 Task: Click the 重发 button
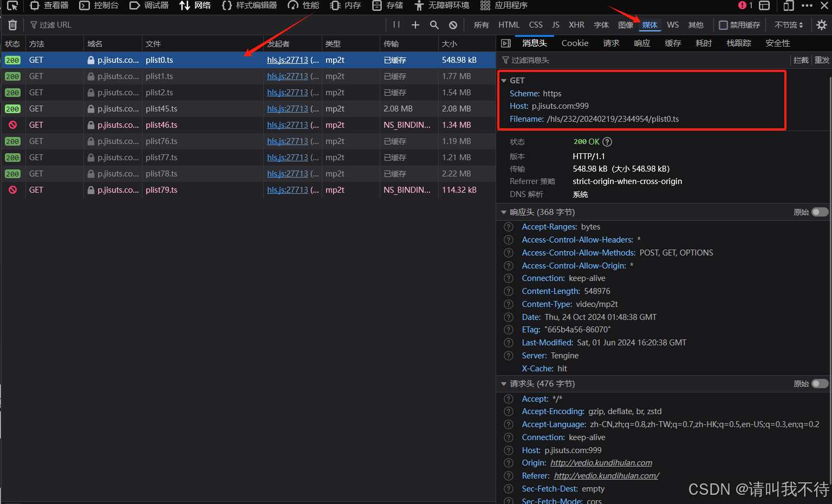point(821,60)
